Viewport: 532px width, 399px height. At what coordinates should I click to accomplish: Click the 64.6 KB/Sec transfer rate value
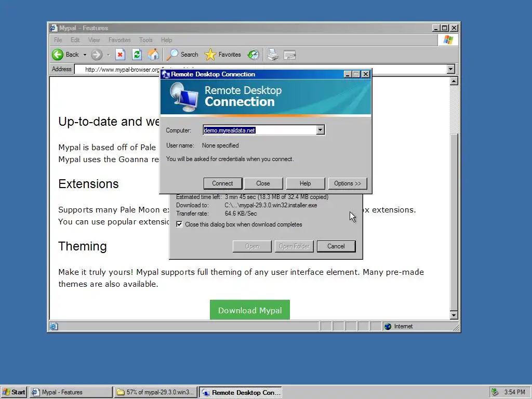click(x=241, y=214)
